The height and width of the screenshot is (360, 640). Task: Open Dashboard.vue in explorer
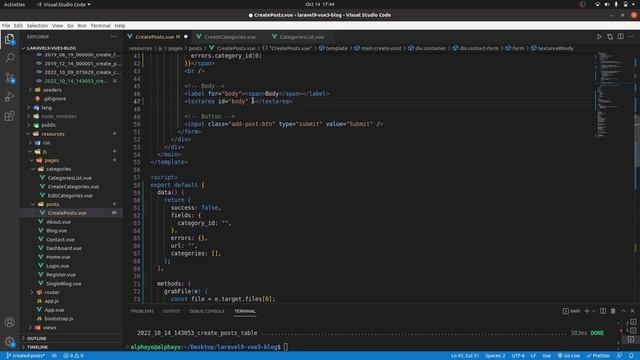[64, 248]
